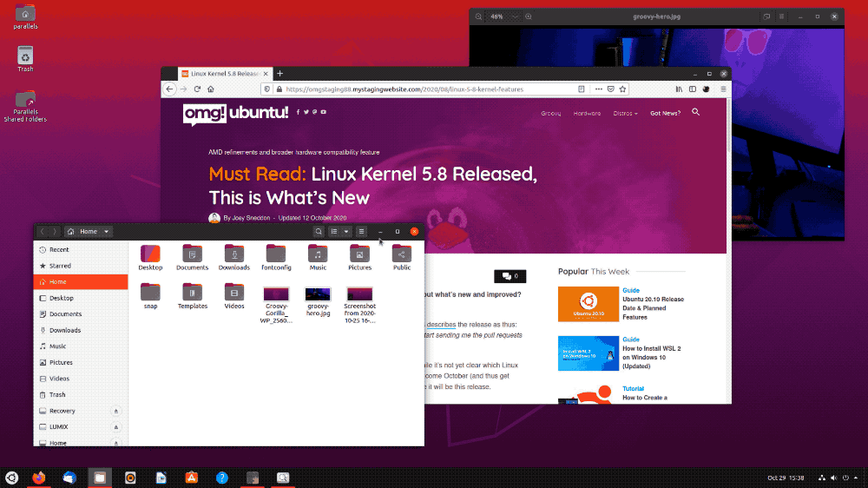Click the clock showing Oct 29 15:38
This screenshot has width=868, height=488.
tap(786, 478)
